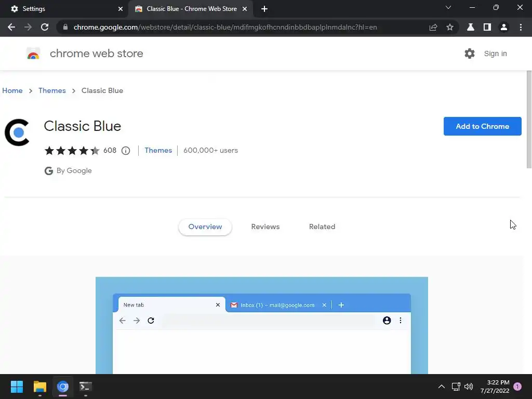532x399 pixels.
Task: Open the clock showing 3:22 PM
Action: click(495, 387)
